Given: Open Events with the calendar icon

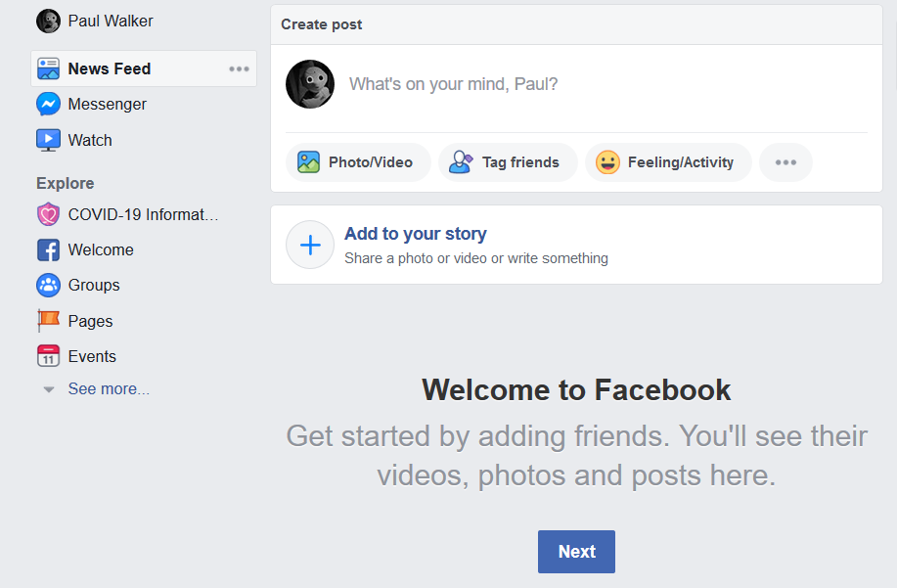Looking at the screenshot, I should (49, 356).
